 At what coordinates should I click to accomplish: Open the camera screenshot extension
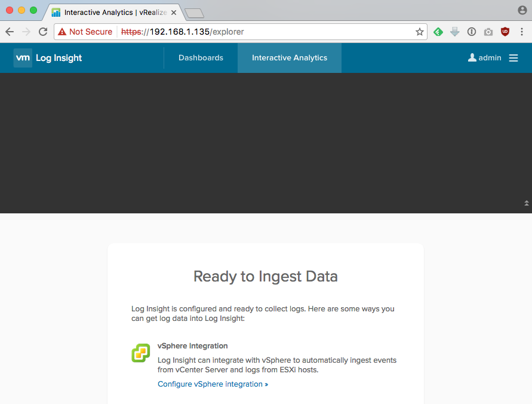click(x=488, y=31)
